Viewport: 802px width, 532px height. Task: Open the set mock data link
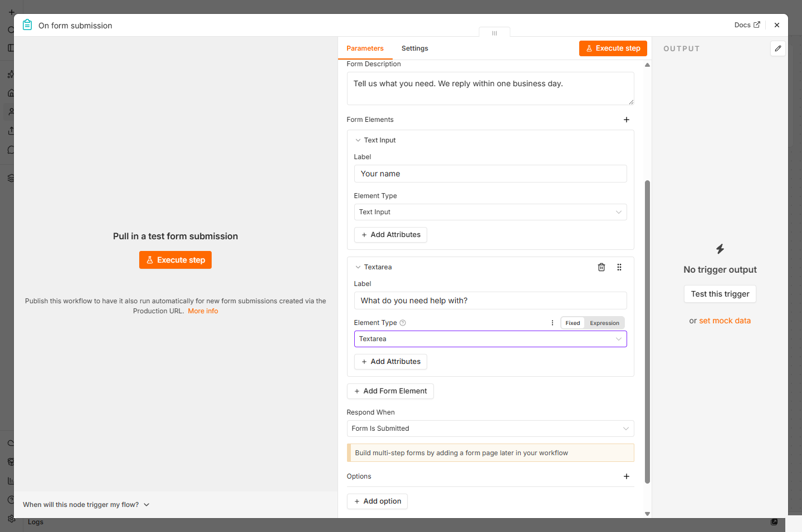pyautogui.click(x=725, y=321)
